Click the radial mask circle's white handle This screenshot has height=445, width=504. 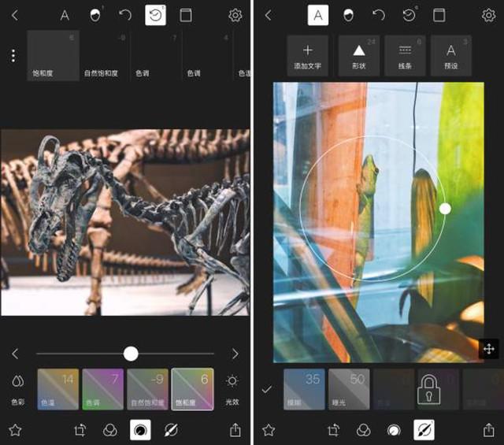[x=445, y=209]
